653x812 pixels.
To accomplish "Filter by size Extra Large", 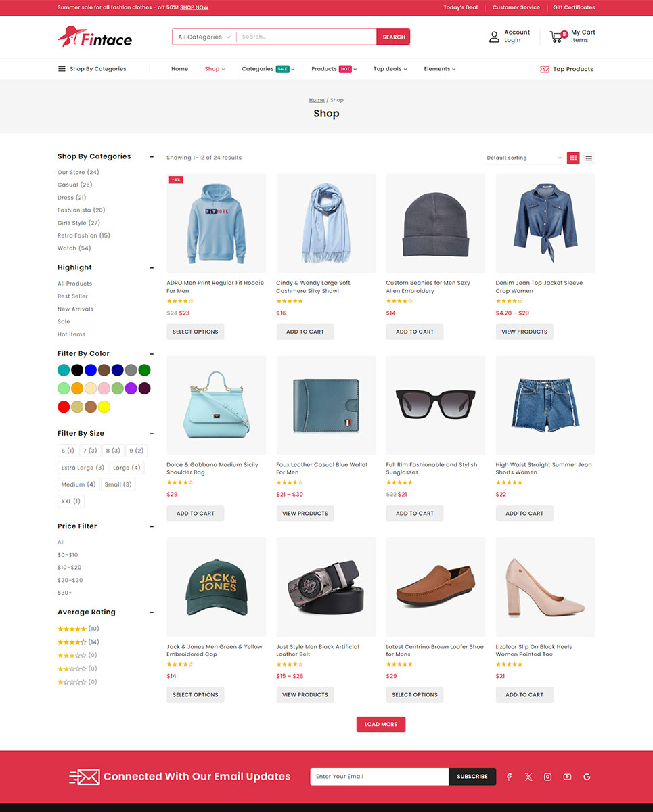I will [83, 468].
